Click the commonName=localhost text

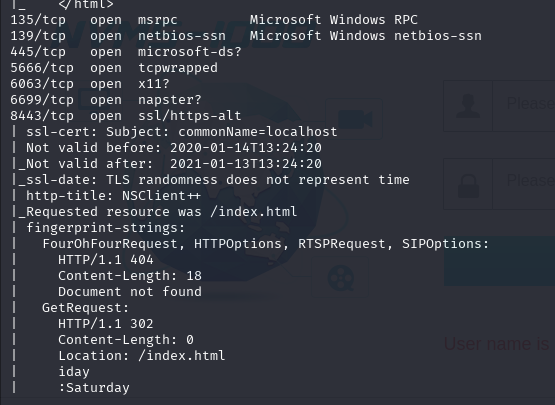click(x=258, y=132)
